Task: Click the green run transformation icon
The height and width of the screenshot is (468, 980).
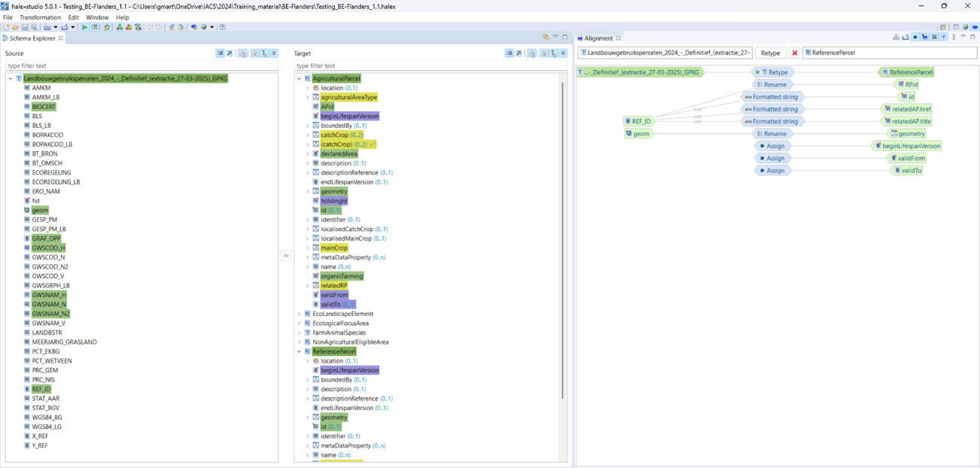Action: point(85,27)
